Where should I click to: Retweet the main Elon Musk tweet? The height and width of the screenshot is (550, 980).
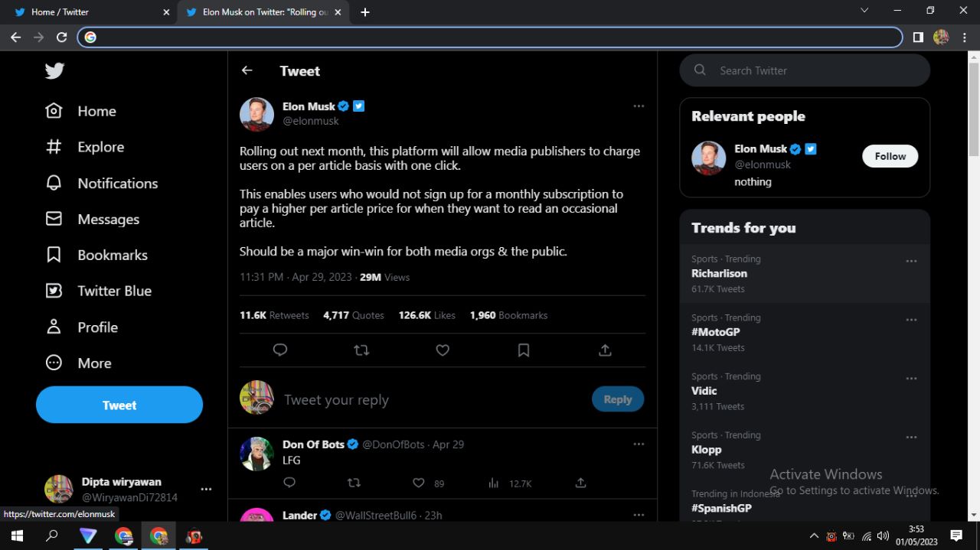click(361, 350)
